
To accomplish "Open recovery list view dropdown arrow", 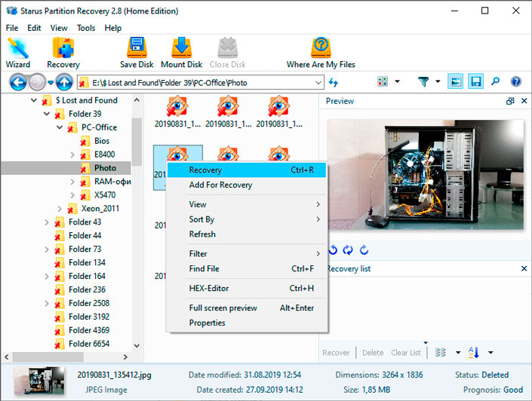I will [x=458, y=353].
